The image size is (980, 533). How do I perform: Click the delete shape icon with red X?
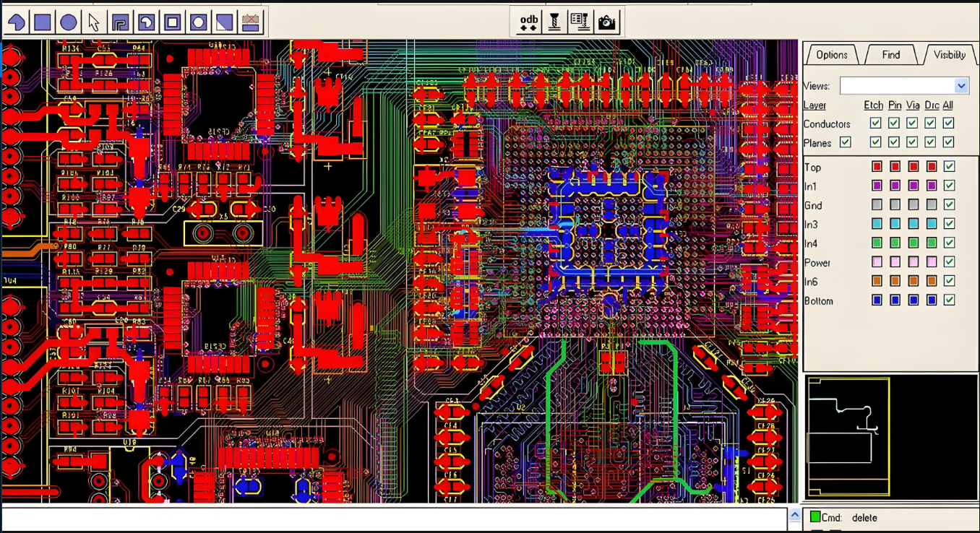coord(250,22)
